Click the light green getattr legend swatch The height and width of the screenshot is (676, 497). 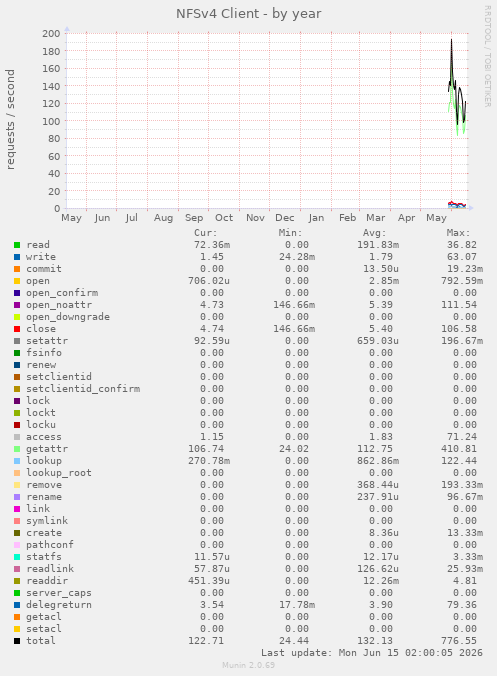tap(17, 449)
